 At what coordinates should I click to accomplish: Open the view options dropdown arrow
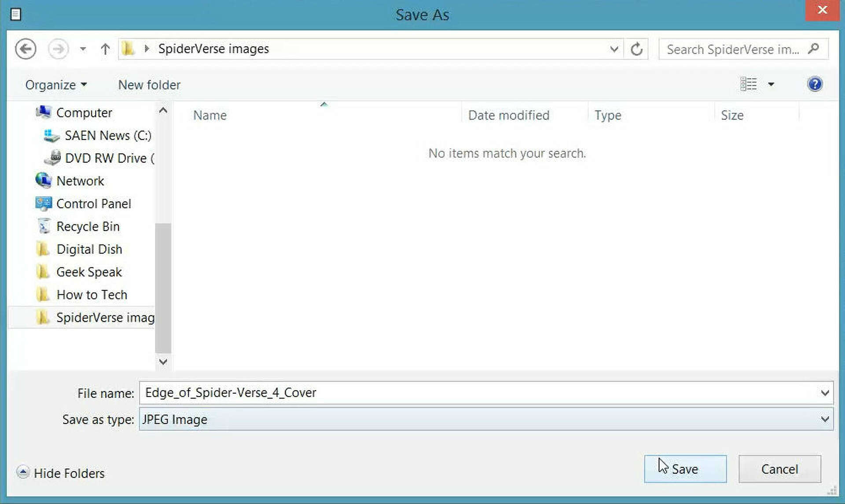pos(771,84)
